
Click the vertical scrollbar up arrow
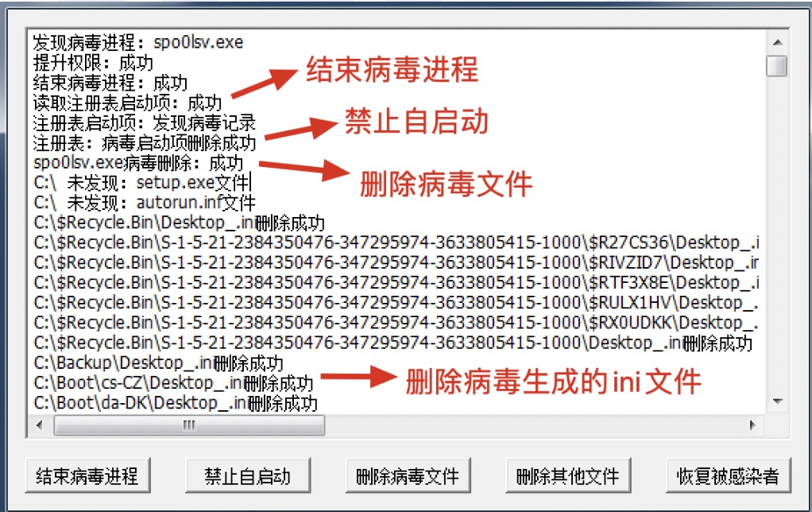777,42
